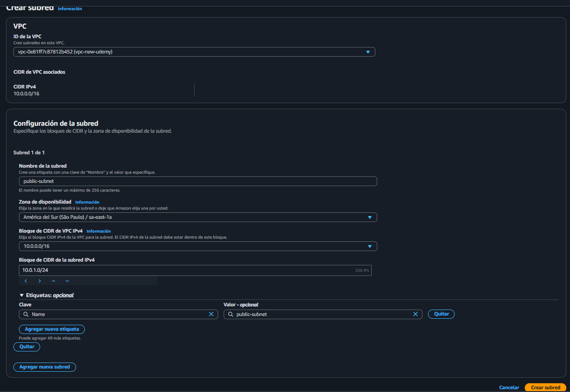
Task: Click the Nombre de la subred input field
Action: pyautogui.click(x=198, y=181)
